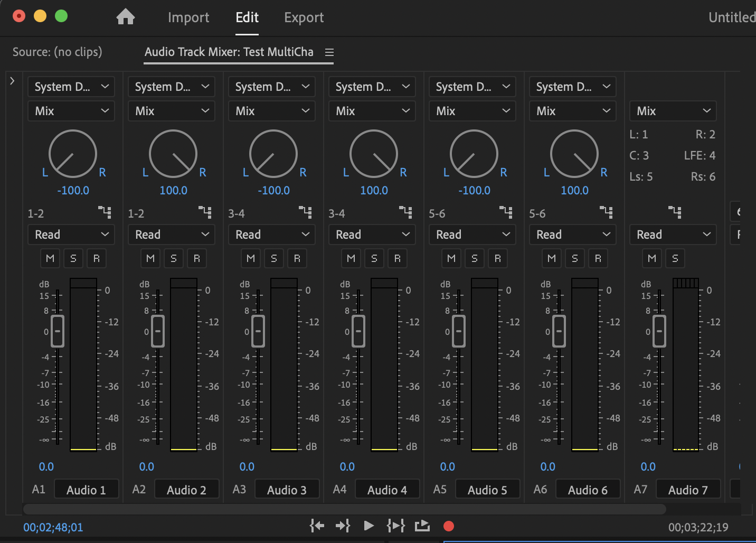Open System D... input dropdown on Audio 3
The image size is (756, 543).
pos(272,87)
